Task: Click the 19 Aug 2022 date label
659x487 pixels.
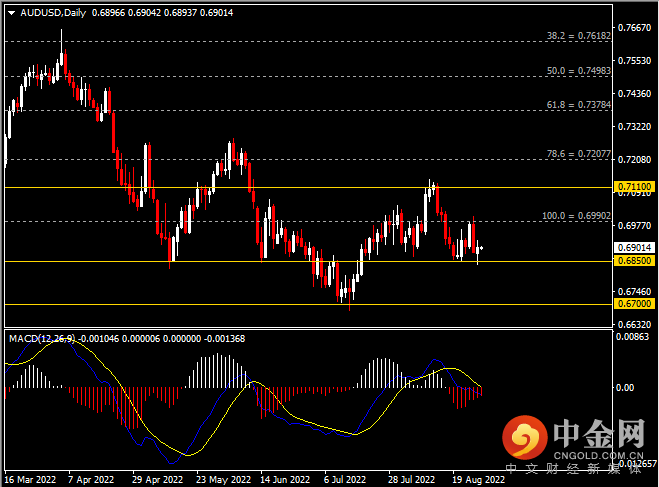Action: click(x=476, y=478)
